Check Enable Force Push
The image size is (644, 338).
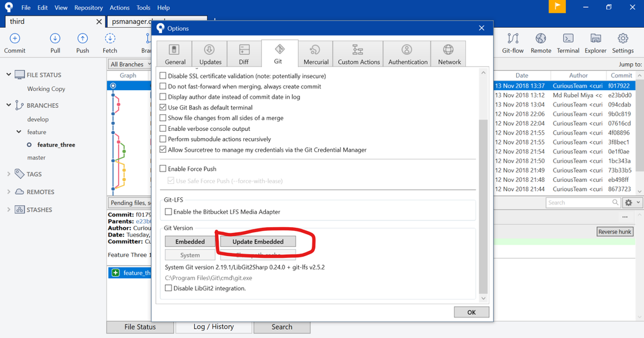[x=163, y=168]
